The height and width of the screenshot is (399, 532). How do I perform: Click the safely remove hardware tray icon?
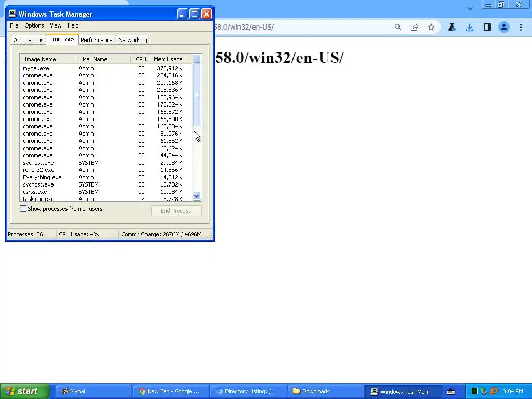(484, 391)
